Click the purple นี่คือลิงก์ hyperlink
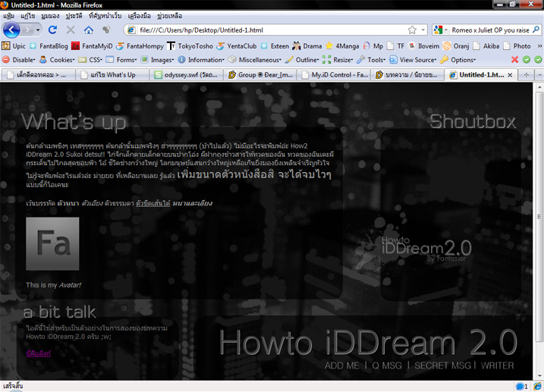The height and width of the screenshot is (392, 544). [38, 353]
